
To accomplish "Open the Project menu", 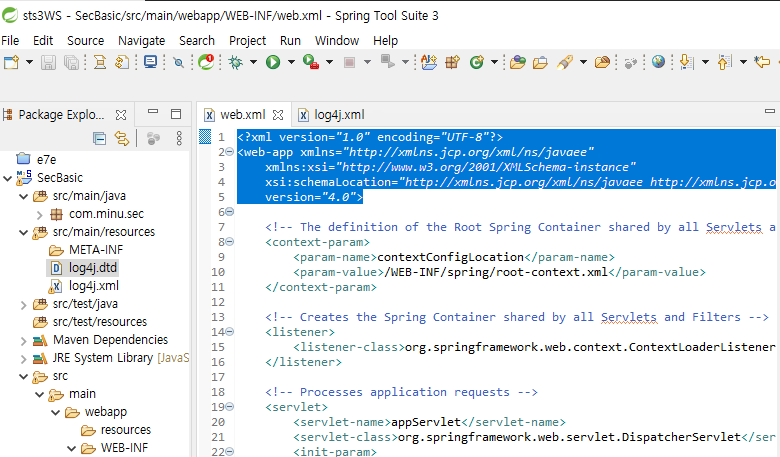I will 247,41.
